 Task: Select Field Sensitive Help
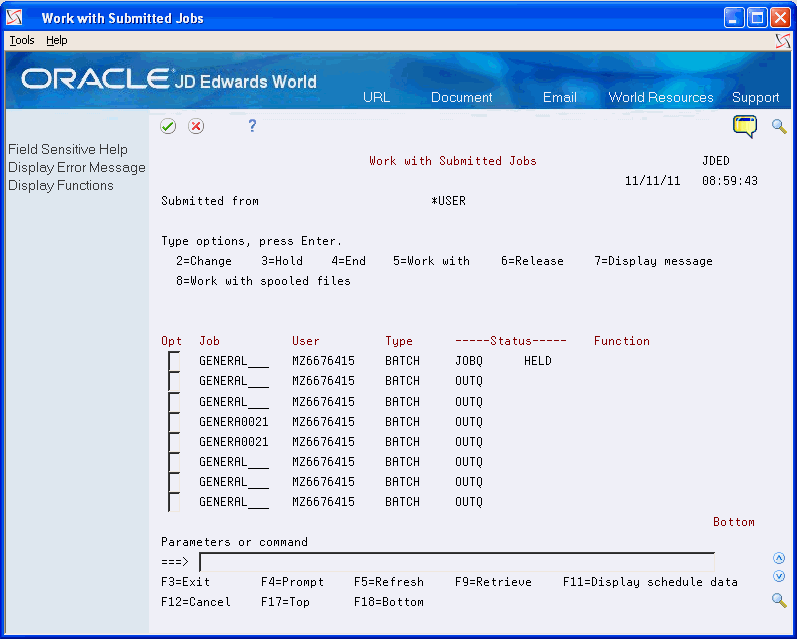pyautogui.click(x=68, y=149)
